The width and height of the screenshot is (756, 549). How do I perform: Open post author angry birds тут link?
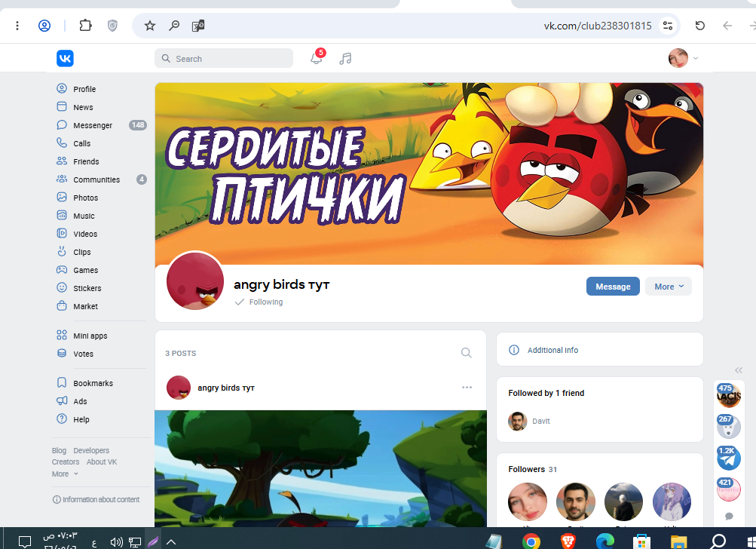[226, 388]
